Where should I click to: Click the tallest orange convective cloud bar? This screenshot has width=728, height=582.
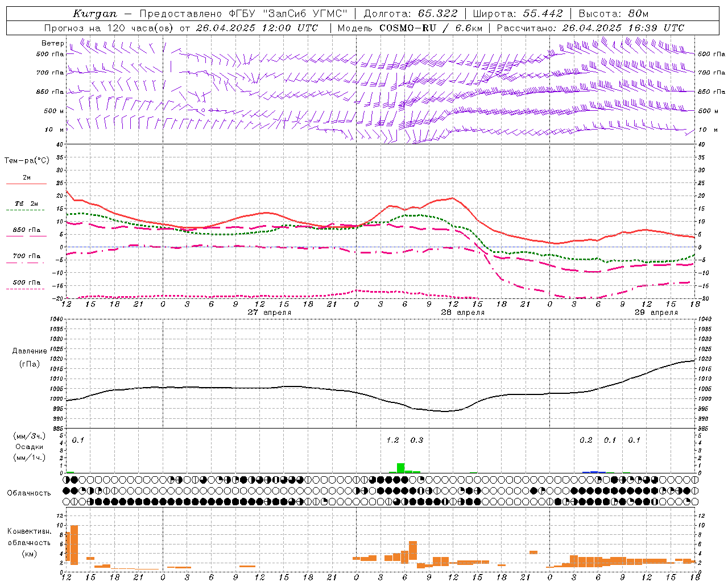coord(74,544)
